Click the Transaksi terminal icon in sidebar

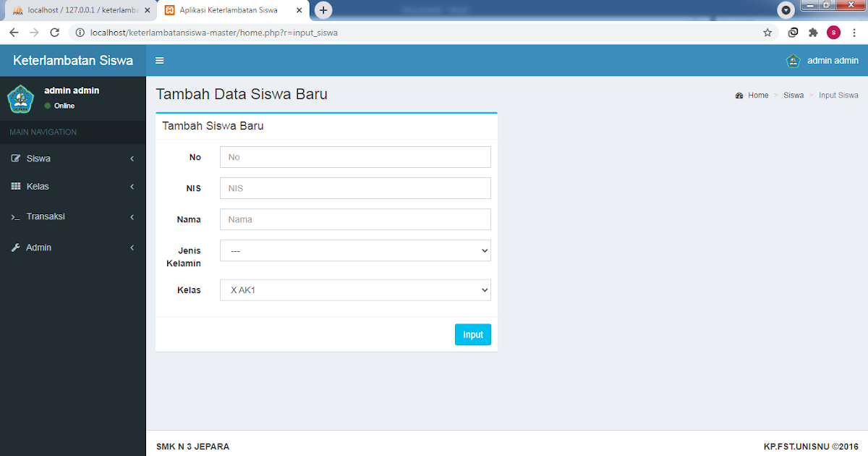coord(16,217)
